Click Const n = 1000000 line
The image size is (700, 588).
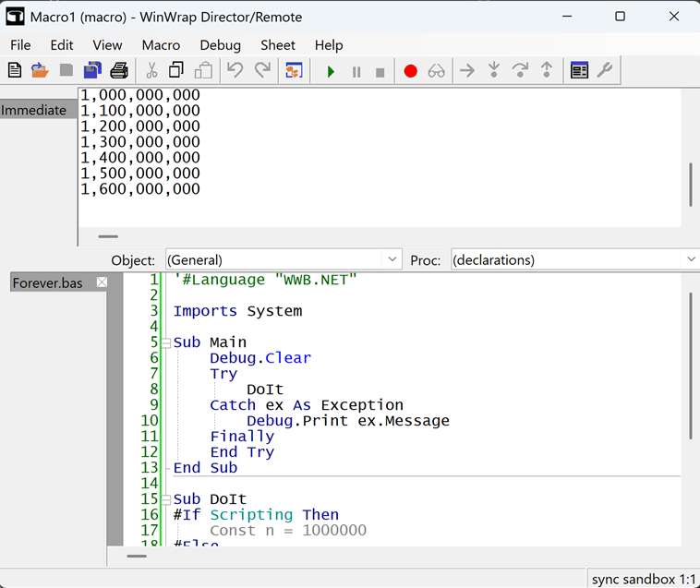(x=288, y=530)
